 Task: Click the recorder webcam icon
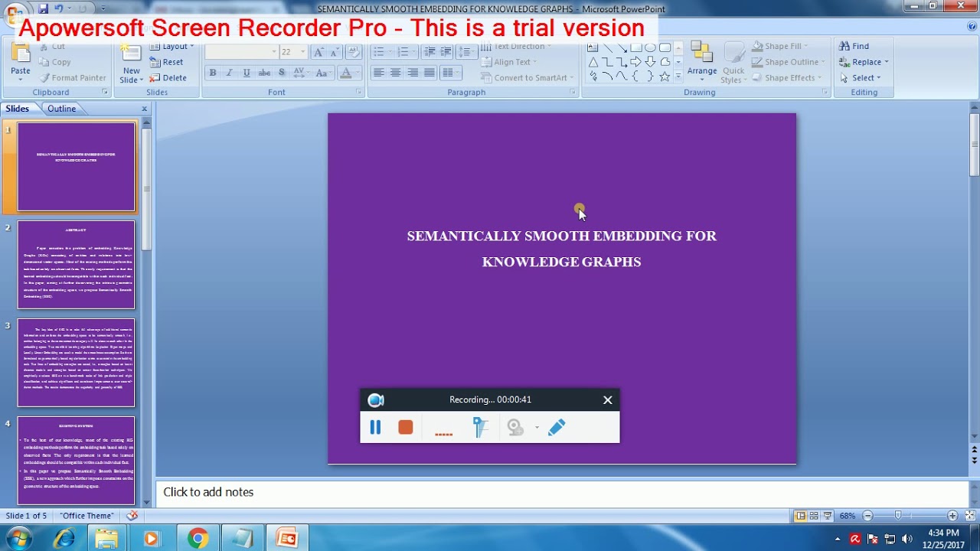coord(515,428)
